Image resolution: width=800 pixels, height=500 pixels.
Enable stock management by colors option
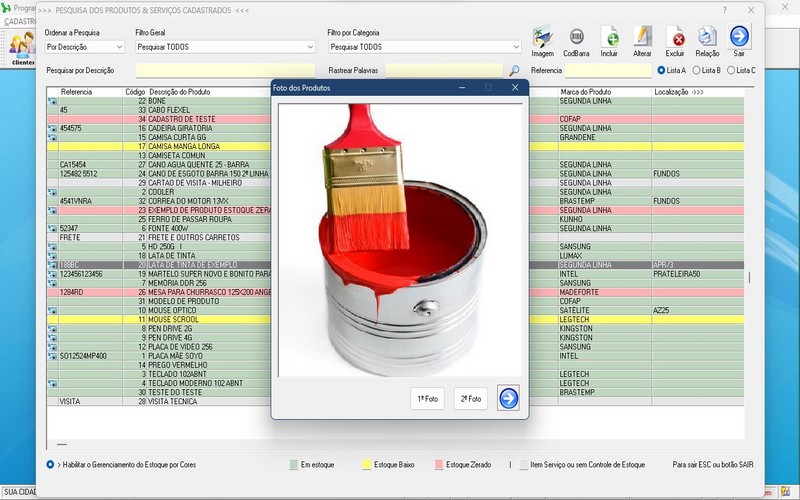pyautogui.click(x=51, y=464)
